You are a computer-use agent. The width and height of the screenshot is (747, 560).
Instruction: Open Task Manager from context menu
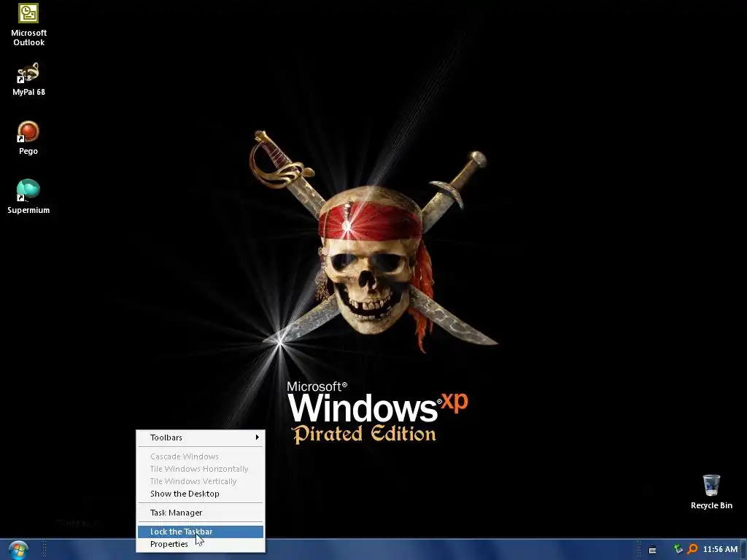(x=201, y=513)
